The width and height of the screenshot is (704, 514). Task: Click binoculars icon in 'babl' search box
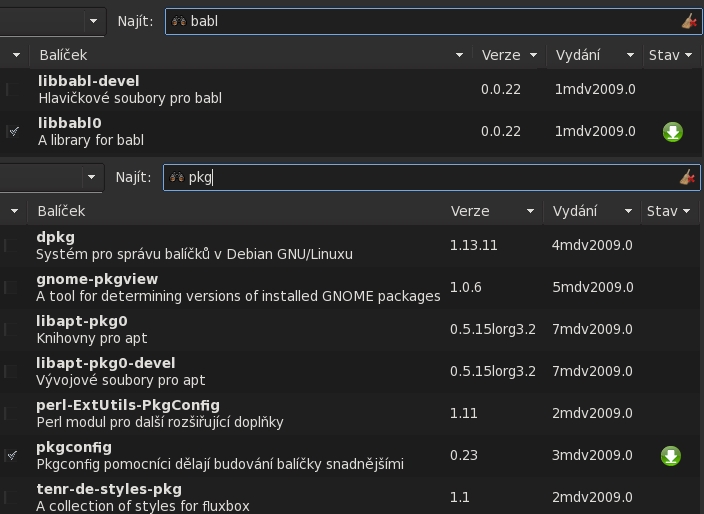[178, 21]
